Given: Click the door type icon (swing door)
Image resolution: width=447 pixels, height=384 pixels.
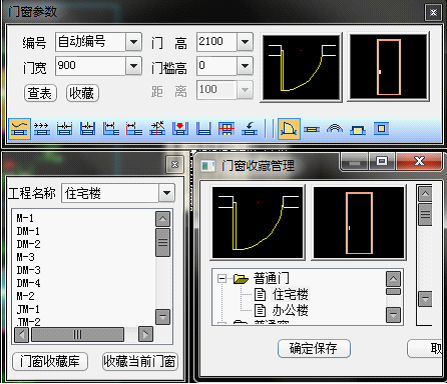Looking at the screenshot, I should (289, 129).
